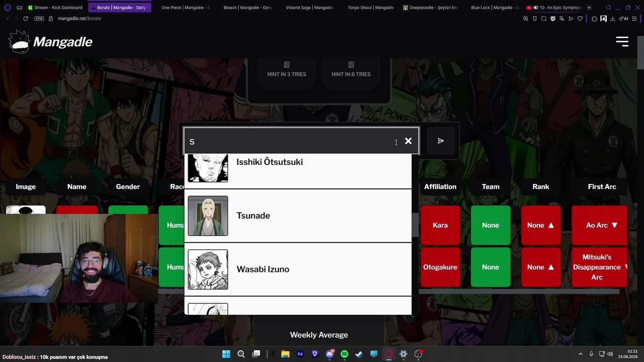Click the magnifier icon in the address bar
The height and width of the screenshot is (362, 644).
click(x=526, y=19)
